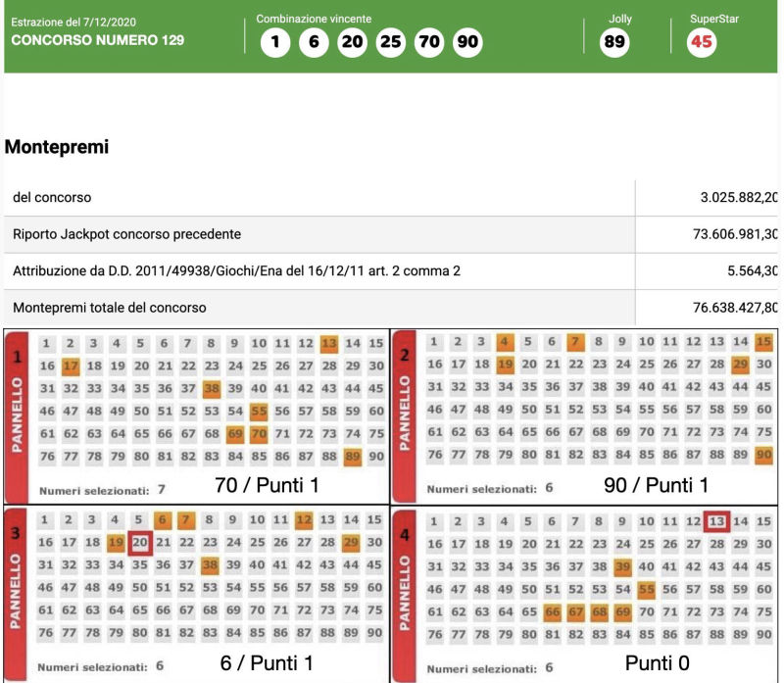Click winning number ball 6 in header

point(313,43)
